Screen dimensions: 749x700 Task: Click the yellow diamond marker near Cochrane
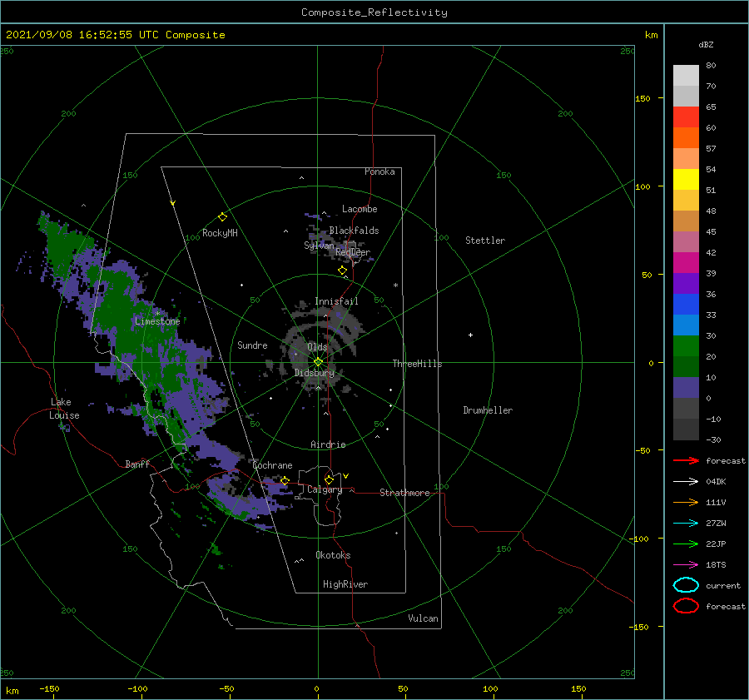(x=285, y=480)
